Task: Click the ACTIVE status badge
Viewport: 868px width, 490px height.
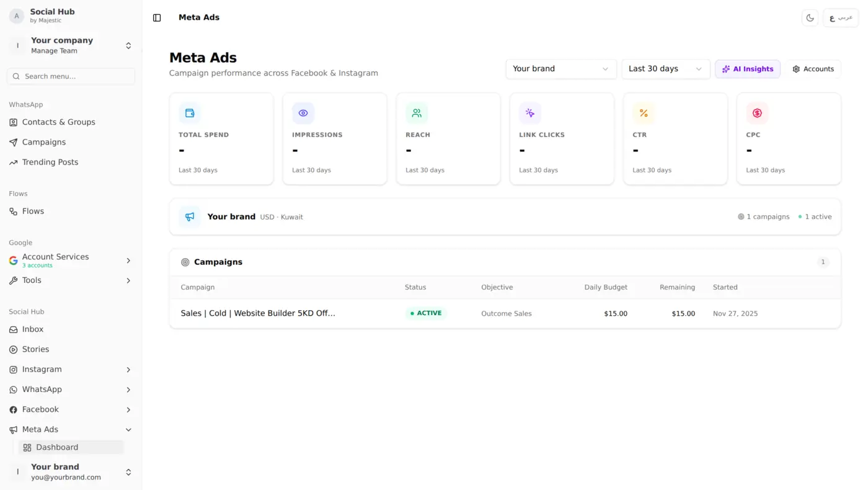Action: 426,313
